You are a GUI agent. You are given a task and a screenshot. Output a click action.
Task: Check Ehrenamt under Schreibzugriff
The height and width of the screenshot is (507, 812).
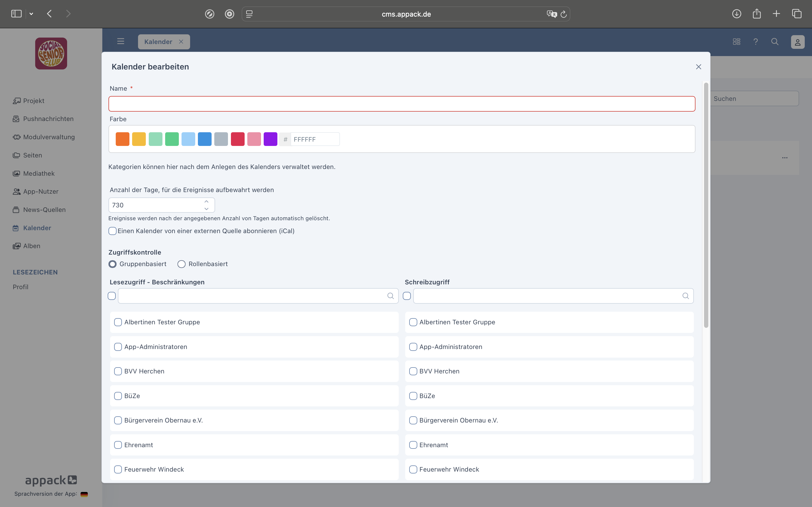pyautogui.click(x=413, y=445)
